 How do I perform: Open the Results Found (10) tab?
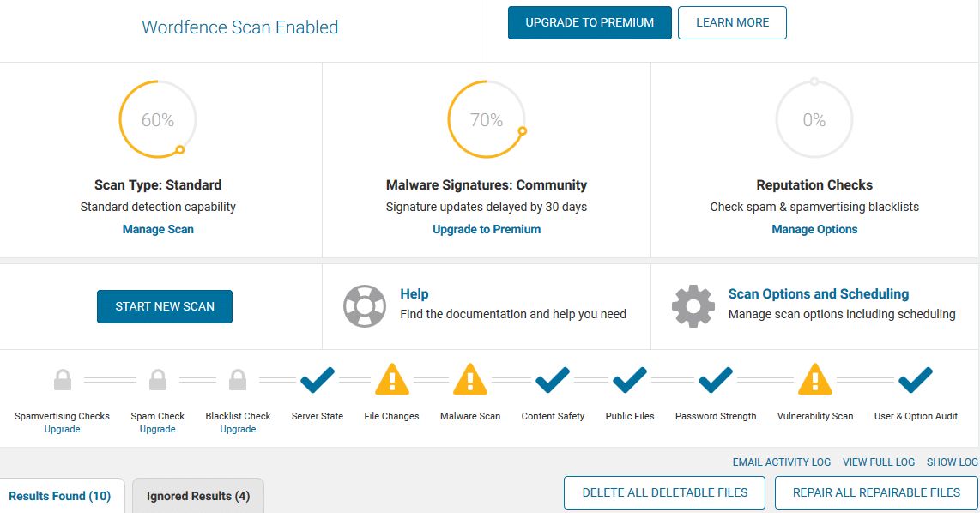tap(61, 496)
